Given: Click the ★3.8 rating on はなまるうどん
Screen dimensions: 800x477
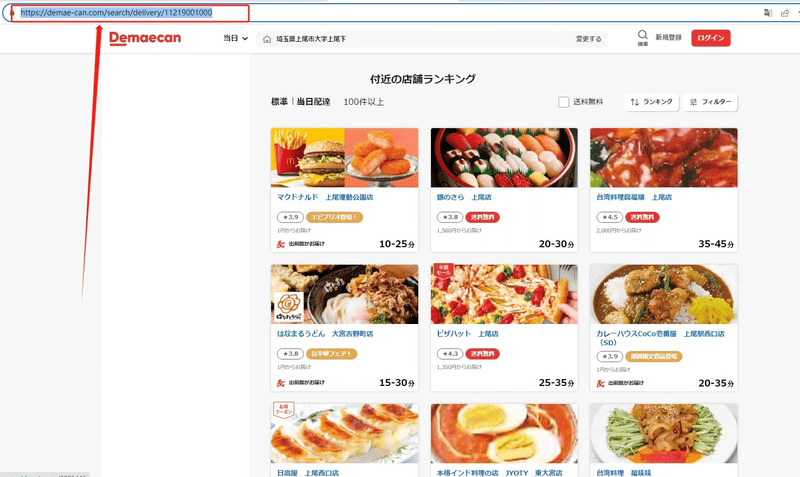Looking at the screenshot, I should point(290,354).
